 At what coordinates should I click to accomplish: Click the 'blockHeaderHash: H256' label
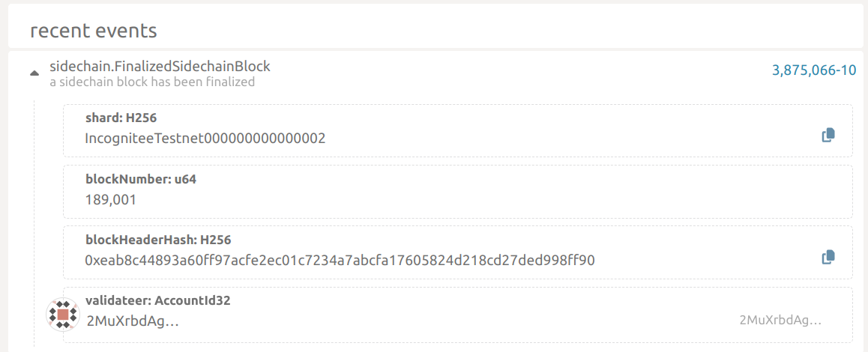pos(158,240)
